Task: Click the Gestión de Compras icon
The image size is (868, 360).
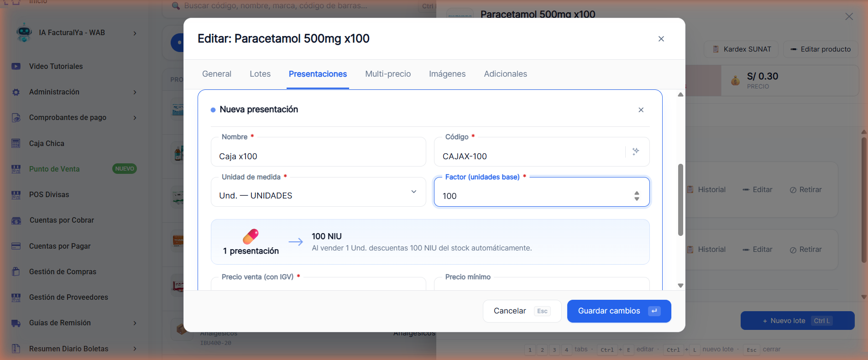Action: (16, 271)
